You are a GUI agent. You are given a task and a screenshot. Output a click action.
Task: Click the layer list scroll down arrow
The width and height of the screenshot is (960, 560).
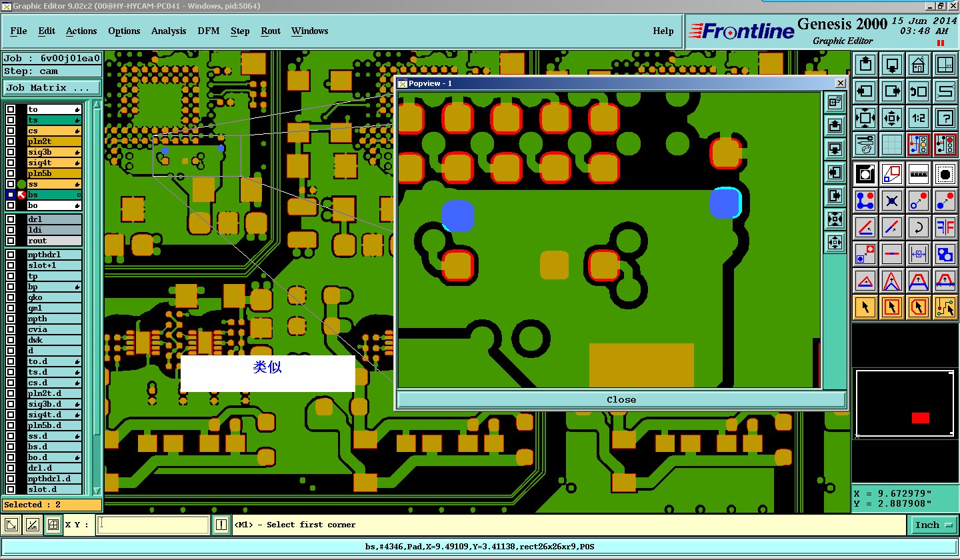97,491
